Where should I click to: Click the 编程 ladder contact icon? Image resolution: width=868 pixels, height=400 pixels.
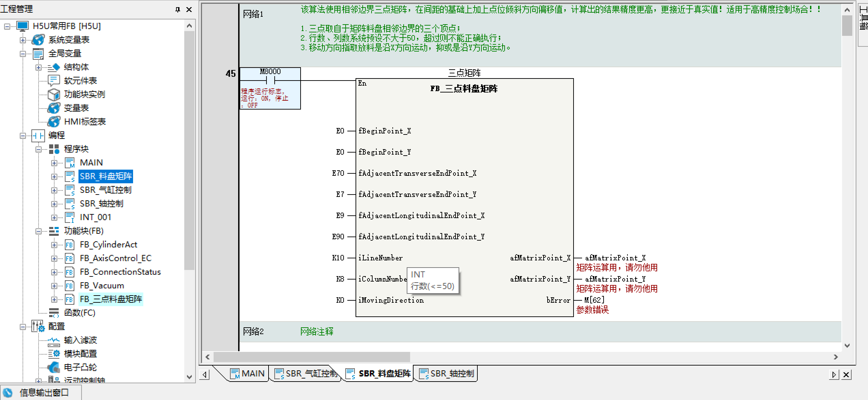pos(38,135)
